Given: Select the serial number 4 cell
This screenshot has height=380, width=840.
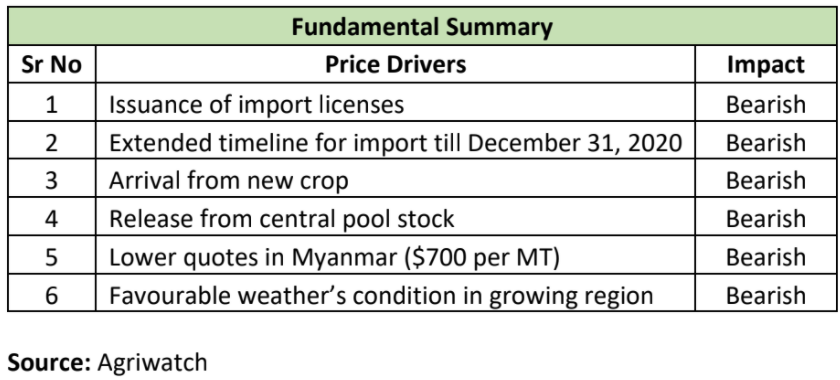Looking at the screenshot, I should point(51,217).
